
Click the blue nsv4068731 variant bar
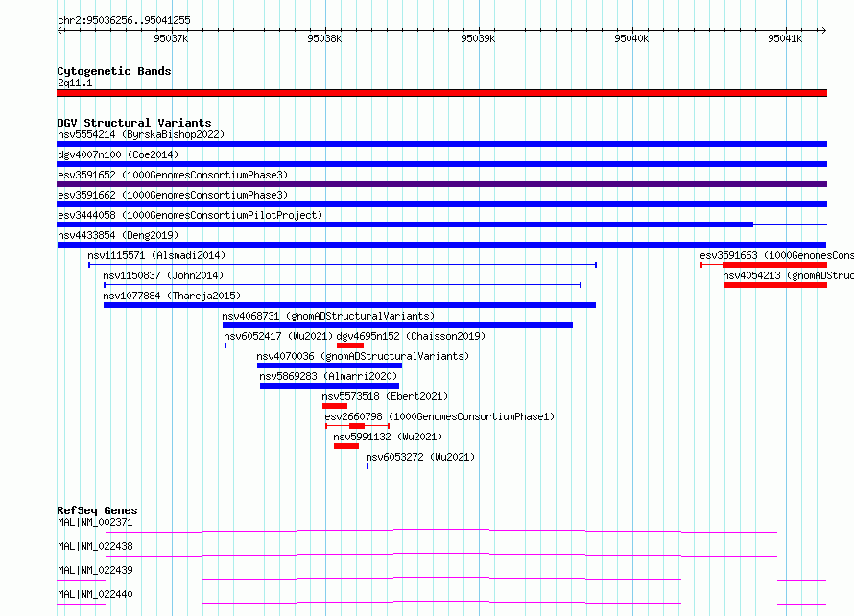click(x=397, y=325)
